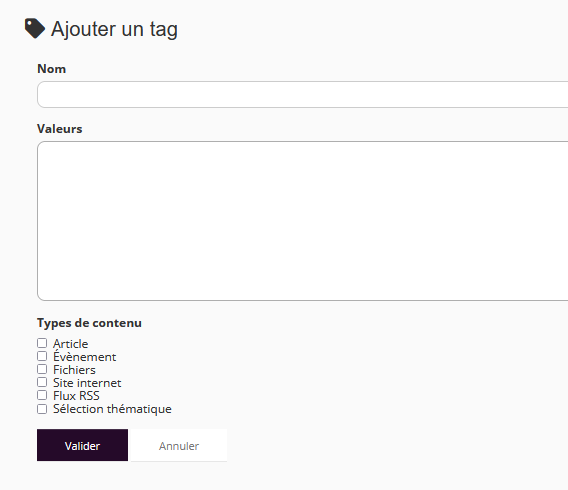Click the 'Évènement' label text
This screenshot has width=568, height=490.
coord(84,356)
